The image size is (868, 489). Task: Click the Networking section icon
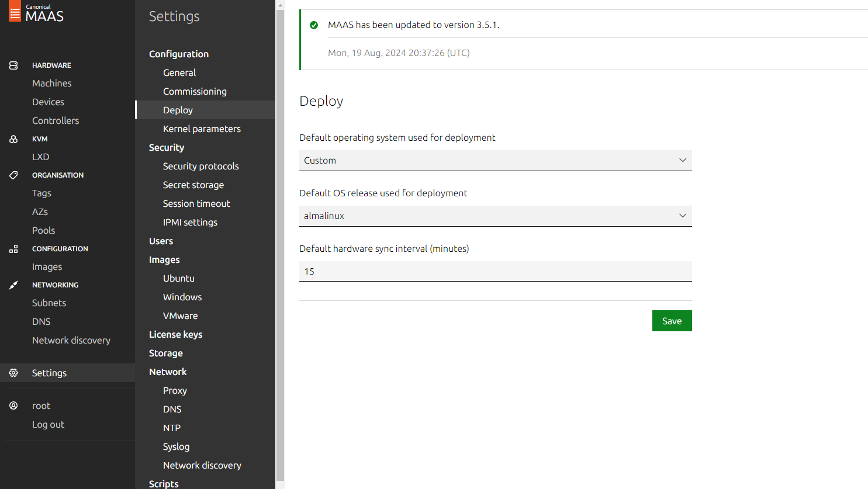point(13,285)
